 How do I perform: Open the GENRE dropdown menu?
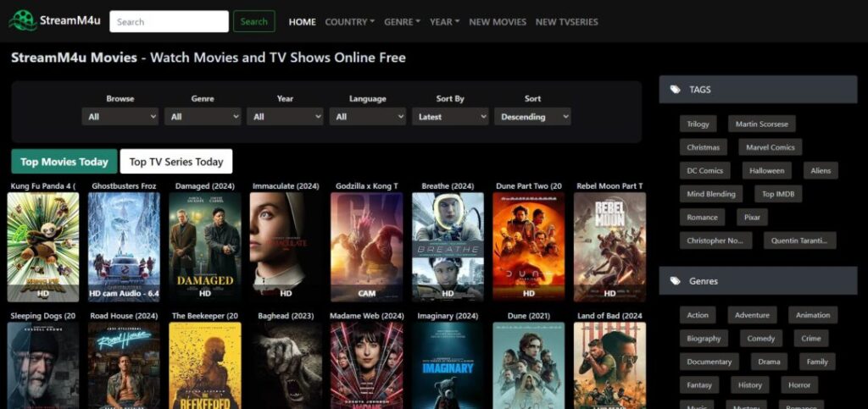[x=403, y=22]
